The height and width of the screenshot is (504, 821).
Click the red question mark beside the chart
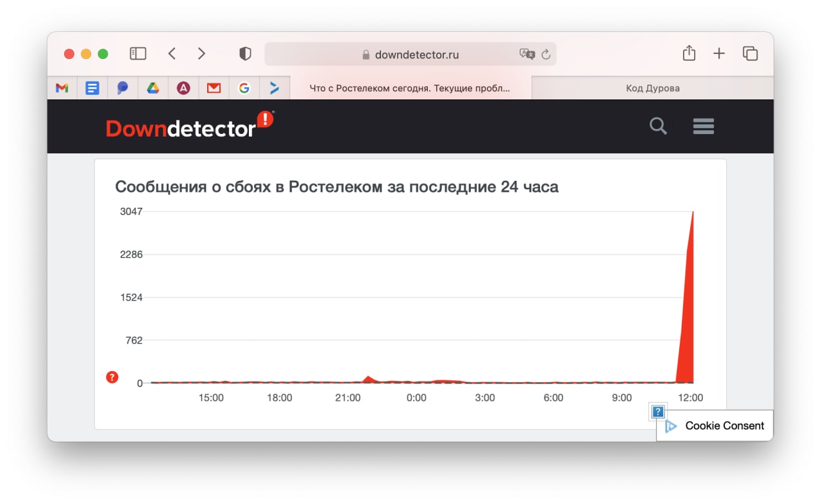[x=112, y=377]
